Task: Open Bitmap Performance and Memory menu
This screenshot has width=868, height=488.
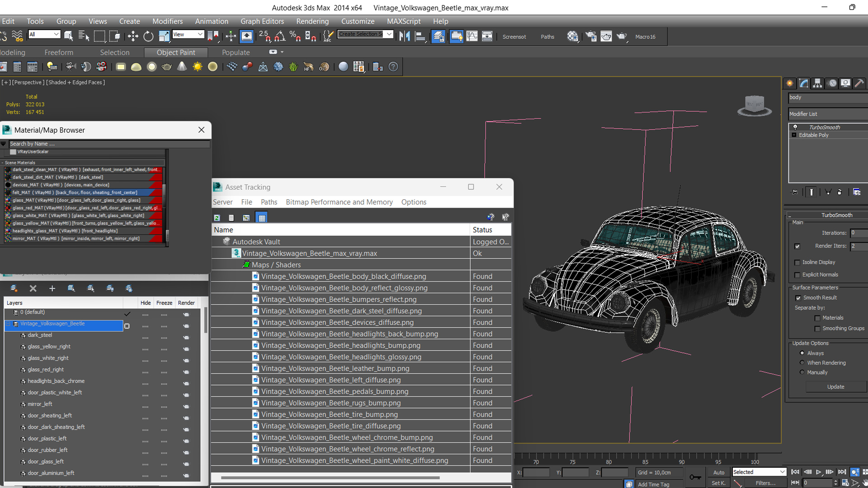Action: [339, 202]
